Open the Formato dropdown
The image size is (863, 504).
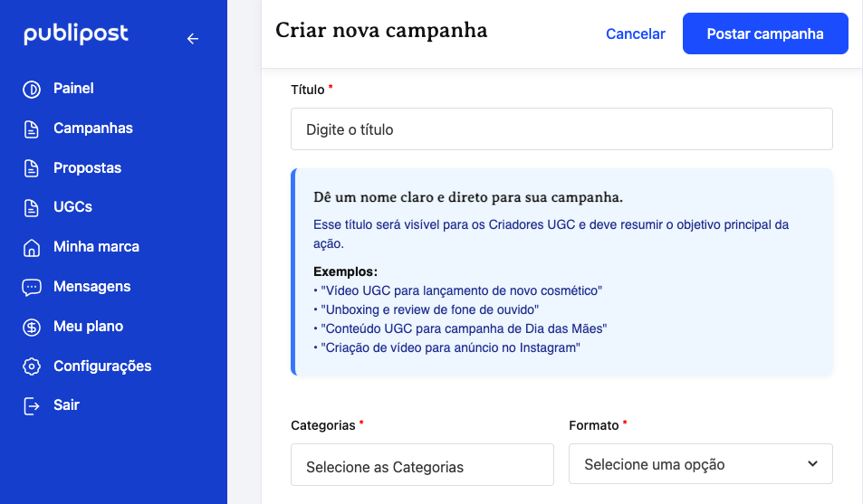click(700, 464)
